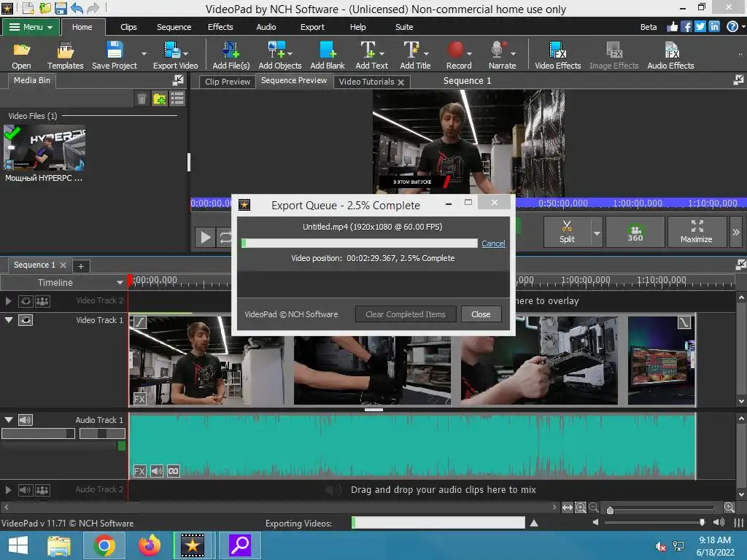Open the Templates tool
The width and height of the screenshot is (747, 560).
(x=65, y=55)
